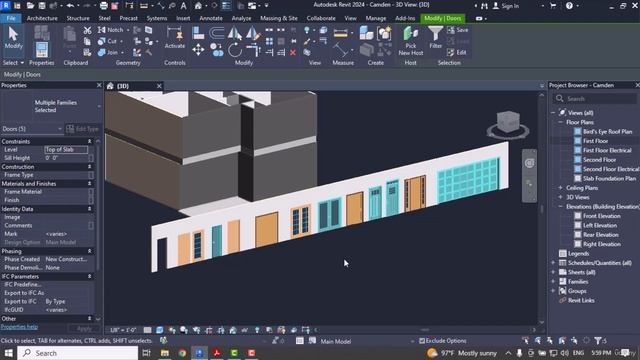The height and width of the screenshot is (360, 640).
Task: Toggle the Comments parameter box
Action: point(91,225)
